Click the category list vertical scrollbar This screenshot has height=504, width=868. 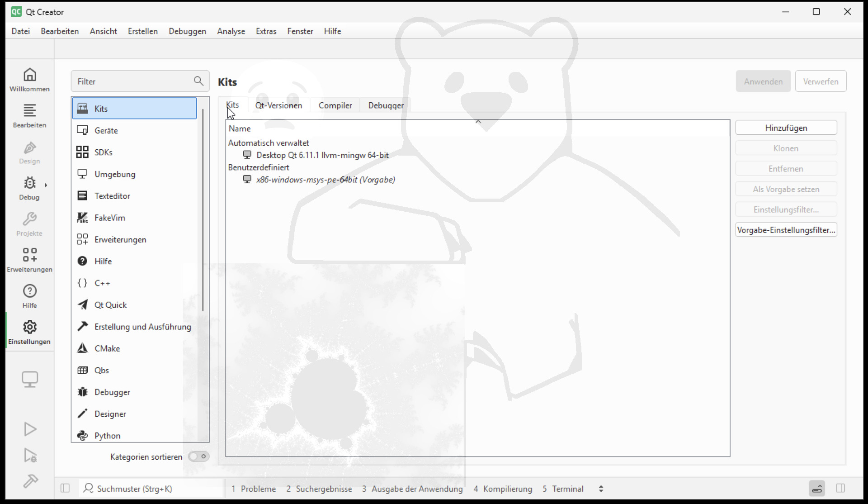(x=203, y=209)
